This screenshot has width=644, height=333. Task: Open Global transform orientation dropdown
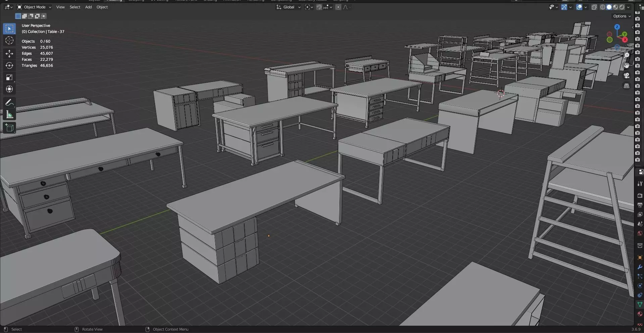pos(289,7)
